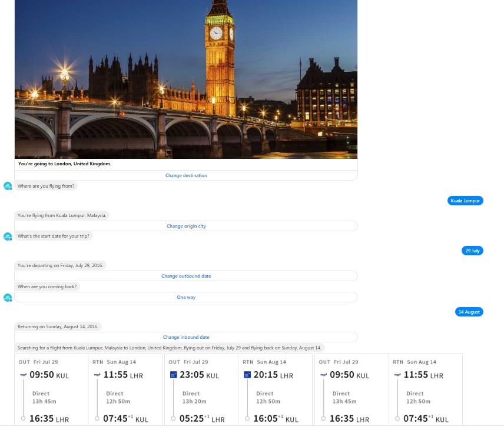This screenshot has height=430, width=504.
Task: Click 'You're departing on Friday, July 29, 2016.' message
Action: tap(60, 265)
